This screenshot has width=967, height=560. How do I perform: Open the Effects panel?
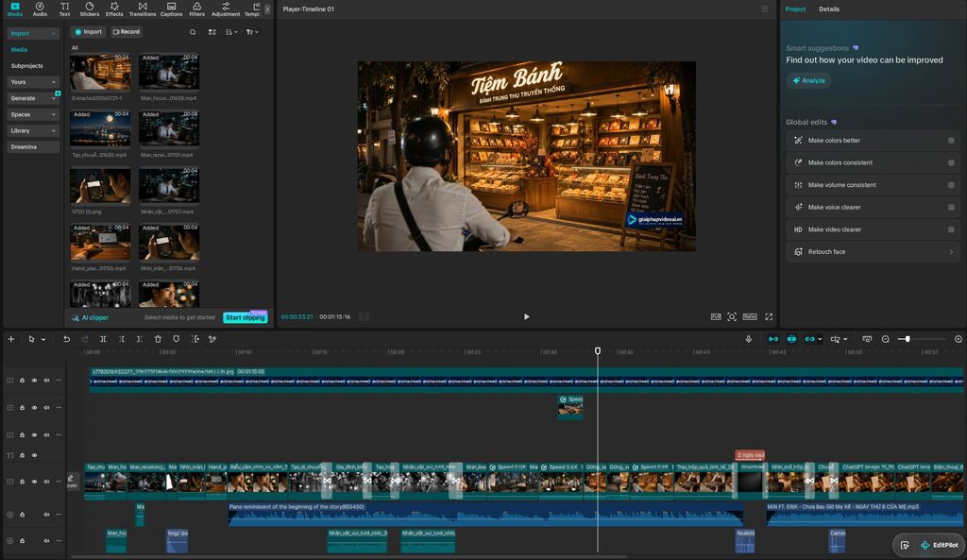click(x=114, y=9)
